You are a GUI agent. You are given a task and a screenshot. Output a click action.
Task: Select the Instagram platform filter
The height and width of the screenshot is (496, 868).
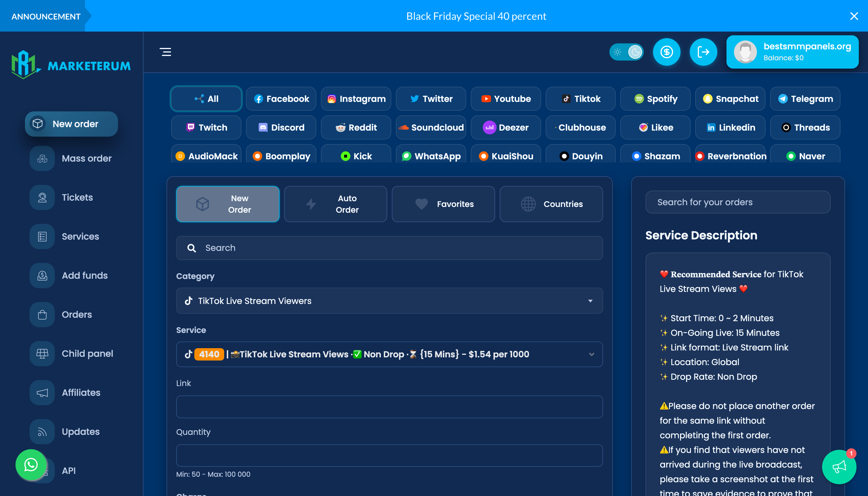click(356, 99)
